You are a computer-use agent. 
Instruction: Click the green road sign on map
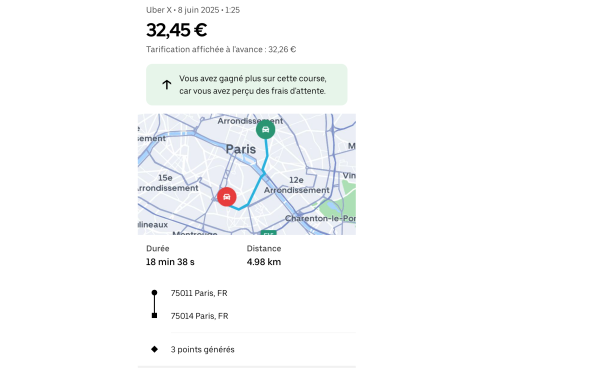pos(268,233)
